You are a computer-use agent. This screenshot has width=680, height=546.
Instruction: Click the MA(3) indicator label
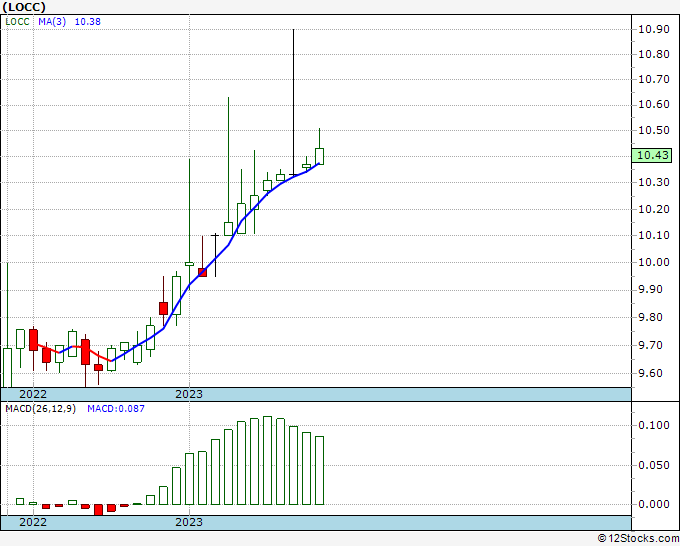tap(51, 21)
